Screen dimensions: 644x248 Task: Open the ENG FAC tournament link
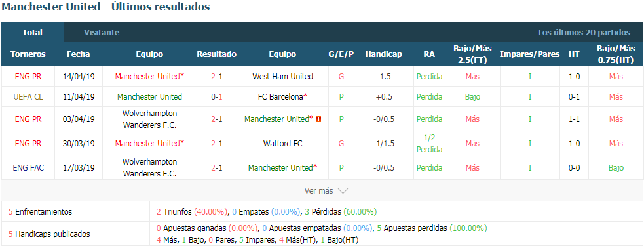28,168
